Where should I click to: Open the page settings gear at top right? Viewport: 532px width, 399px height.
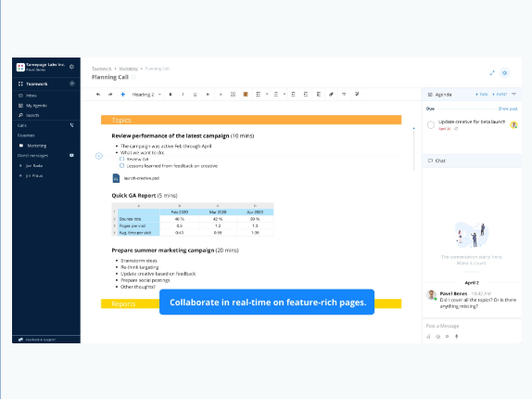[x=504, y=72]
